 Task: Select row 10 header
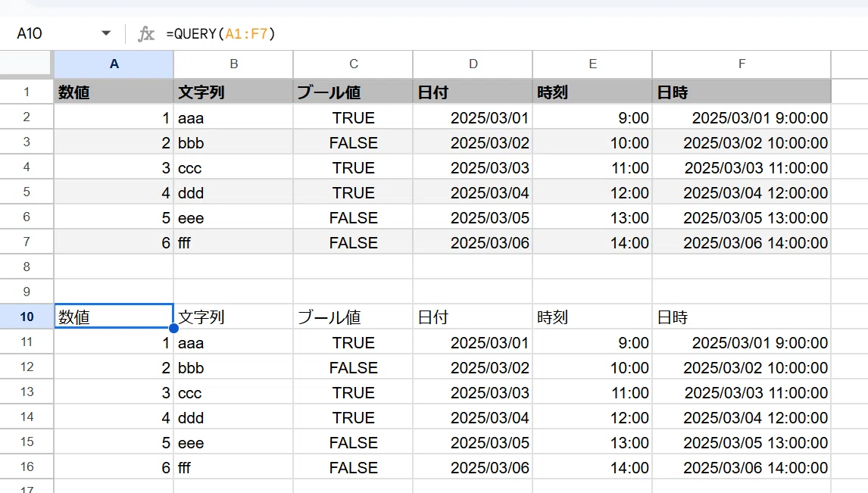[26, 317]
